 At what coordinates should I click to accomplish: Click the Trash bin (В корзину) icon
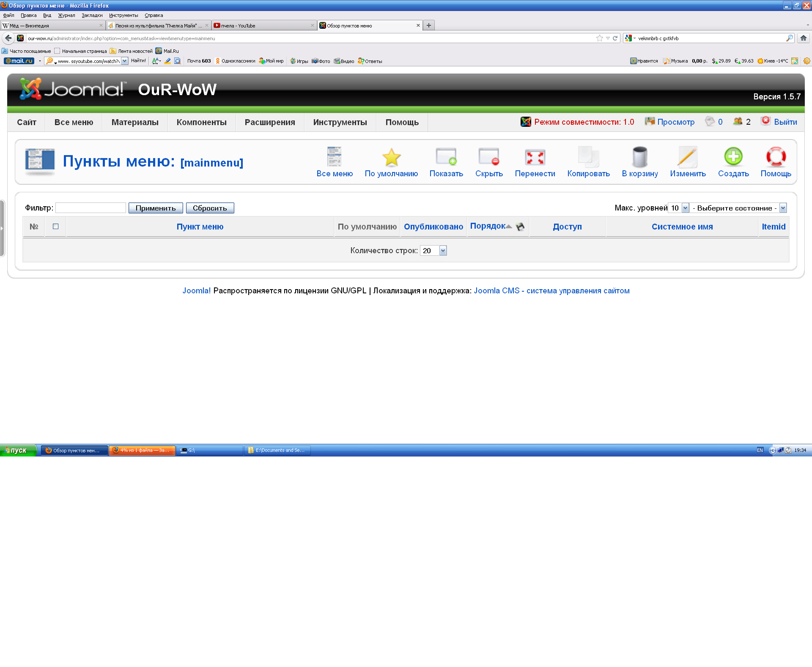(639, 157)
